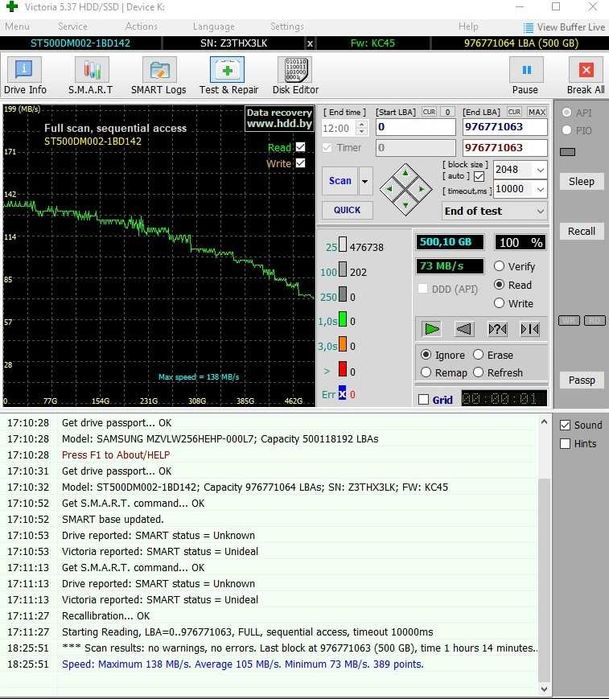Click the Start LBA input field
Image resolution: width=609 pixels, height=699 pixels.
coord(414,128)
